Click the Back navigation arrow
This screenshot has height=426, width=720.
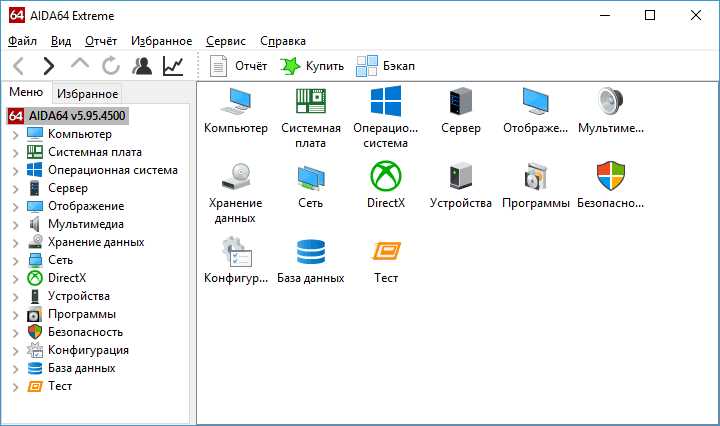pyautogui.click(x=18, y=66)
